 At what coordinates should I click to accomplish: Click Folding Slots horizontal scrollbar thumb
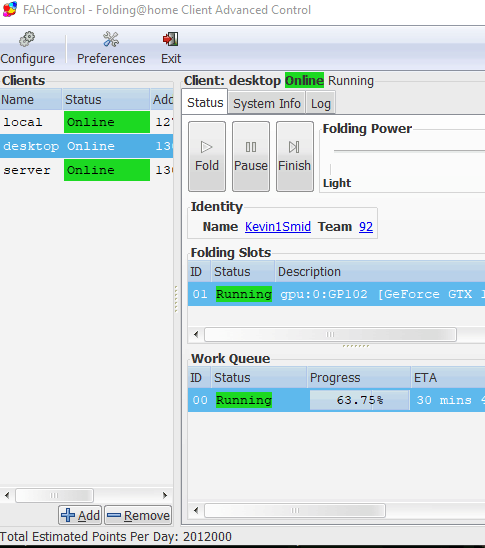coord(330,334)
